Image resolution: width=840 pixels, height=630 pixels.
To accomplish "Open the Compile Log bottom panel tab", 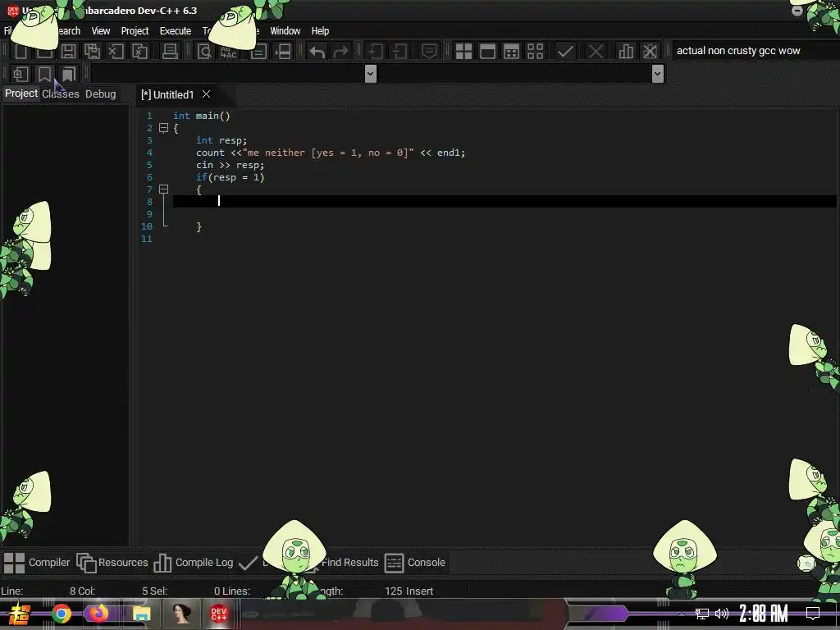I will click(194, 563).
